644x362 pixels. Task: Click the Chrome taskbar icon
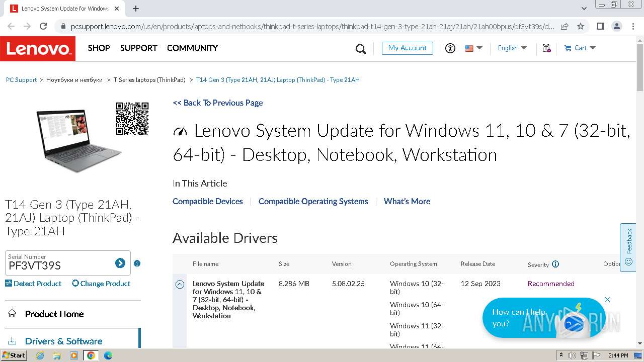(91, 355)
